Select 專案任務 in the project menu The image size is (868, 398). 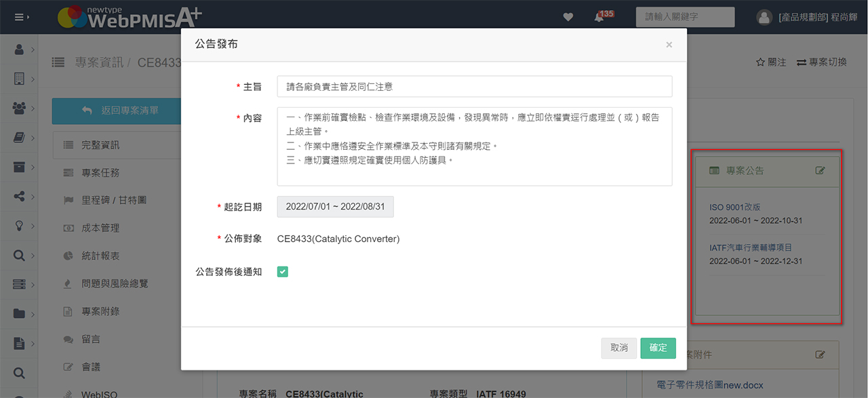(100, 173)
